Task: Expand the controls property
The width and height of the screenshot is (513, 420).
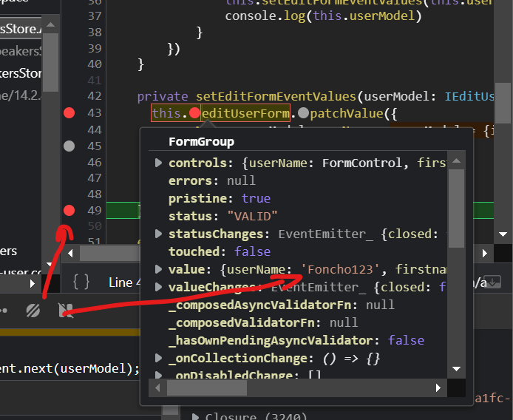Action: click(158, 163)
